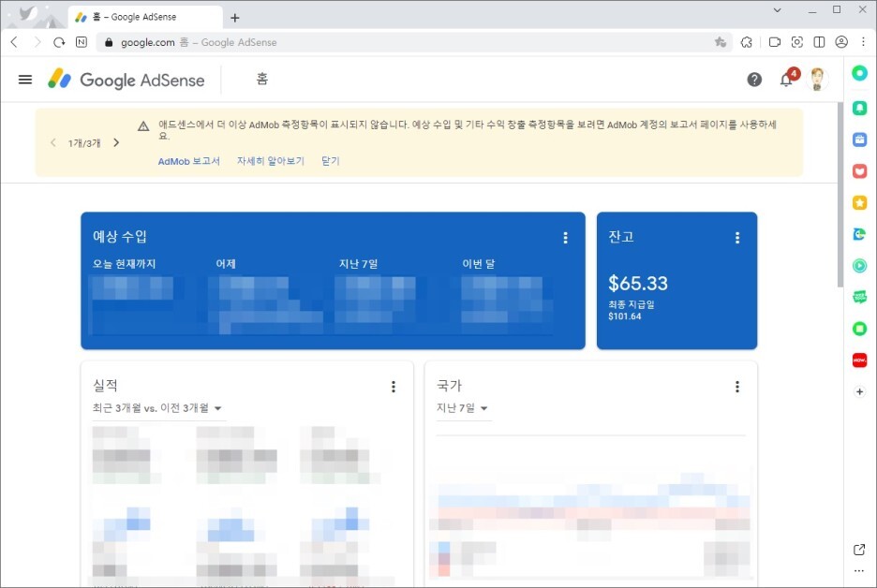The height and width of the screenshot is (588, 877).
Task: Open the green Webtoon speech-bubble sidebar icon
Action: [x=859, y=297]
